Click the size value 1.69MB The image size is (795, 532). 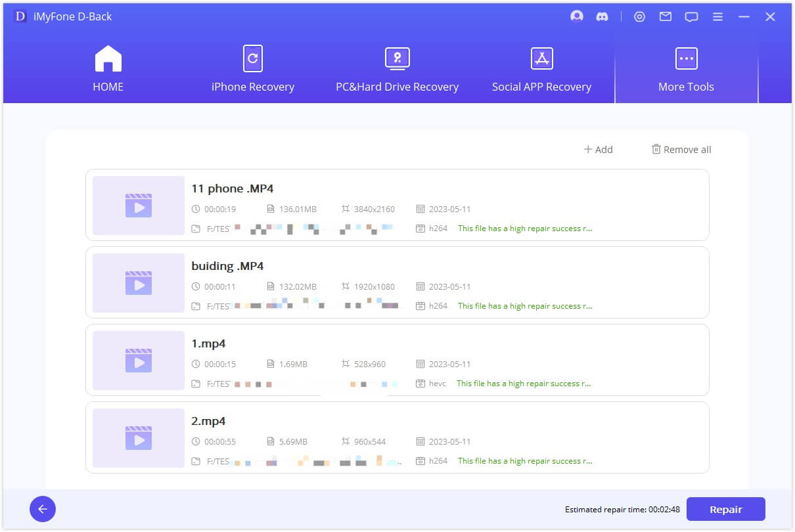[x=294, y=365]
